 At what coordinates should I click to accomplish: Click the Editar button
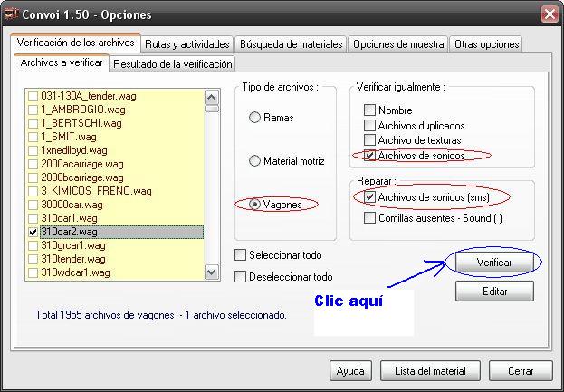494,292
